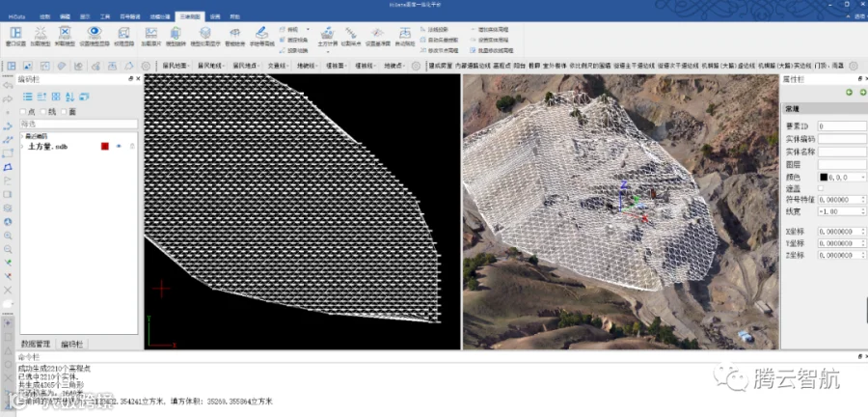Click the gear icon after 地貌点
The height and width of the screenshot is (417, 868).
pos(416,66)
